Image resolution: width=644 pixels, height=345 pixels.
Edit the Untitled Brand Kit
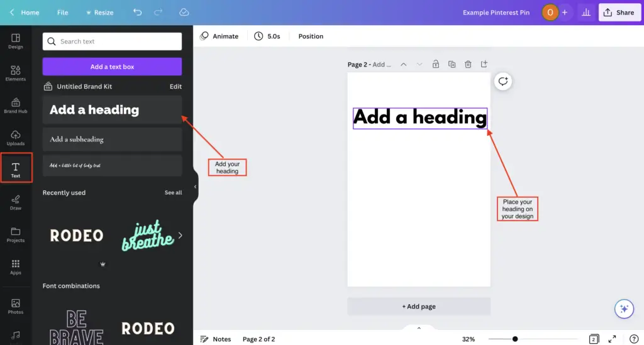(175, 86)
